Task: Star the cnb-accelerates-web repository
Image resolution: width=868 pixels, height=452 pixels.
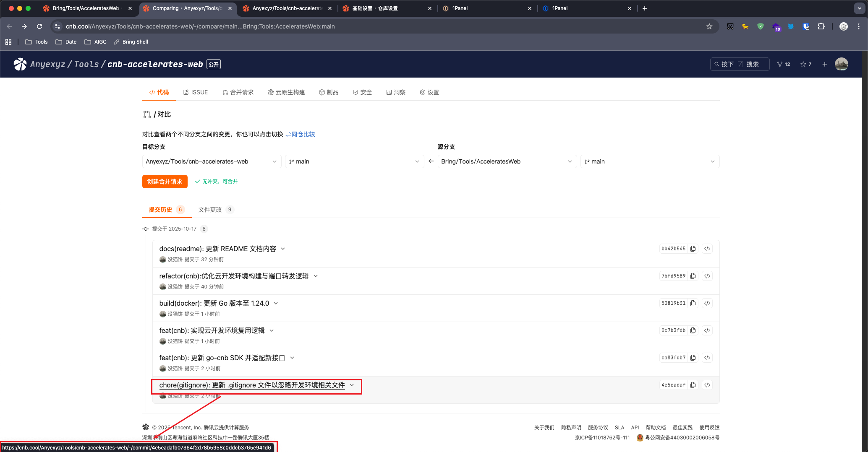Action: coord(805,64)
